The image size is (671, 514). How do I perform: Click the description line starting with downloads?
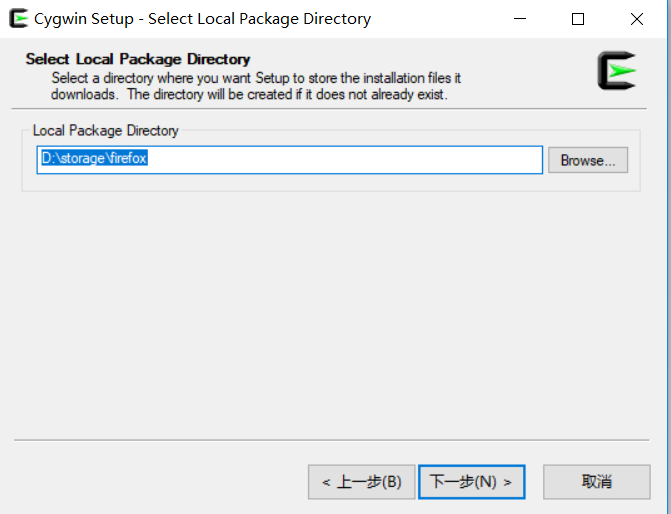click(249, 94)
